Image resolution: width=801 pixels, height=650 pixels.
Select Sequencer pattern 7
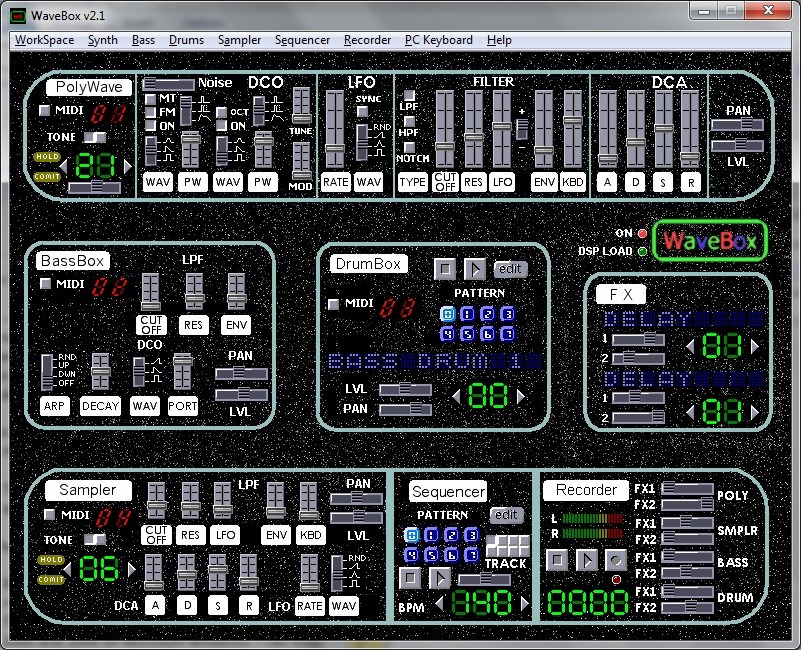pyautogui.click(x=472, y=555)
